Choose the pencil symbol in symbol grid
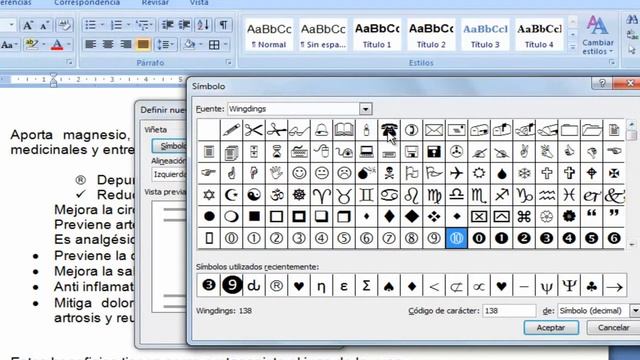 pos(231,130)
